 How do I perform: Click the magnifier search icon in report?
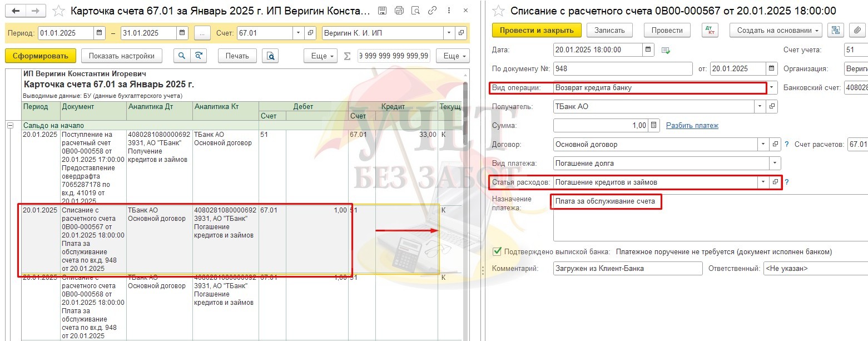click(181, 56)
